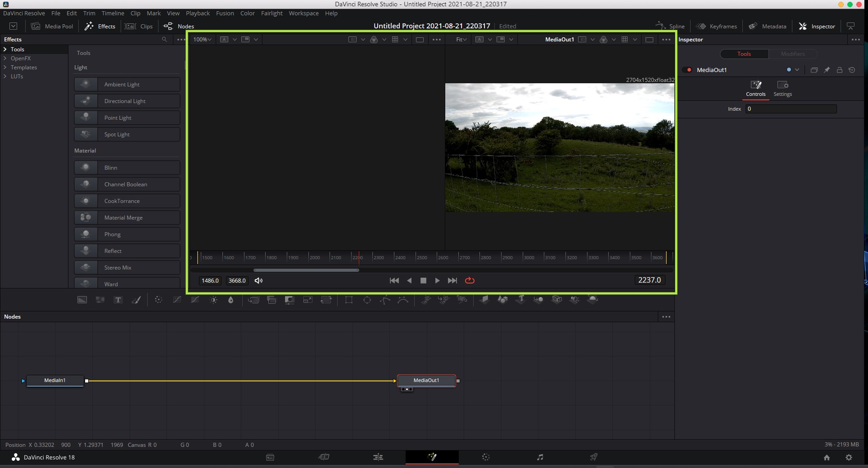Click the Index input field
This screenshot has height=468, width=868.
coord(791,109)
